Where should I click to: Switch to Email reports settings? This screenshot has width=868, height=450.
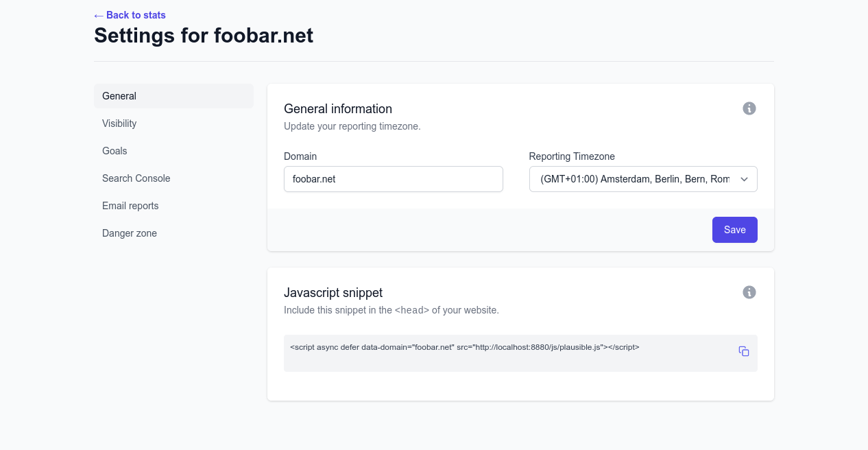click(x=130, y=206)
